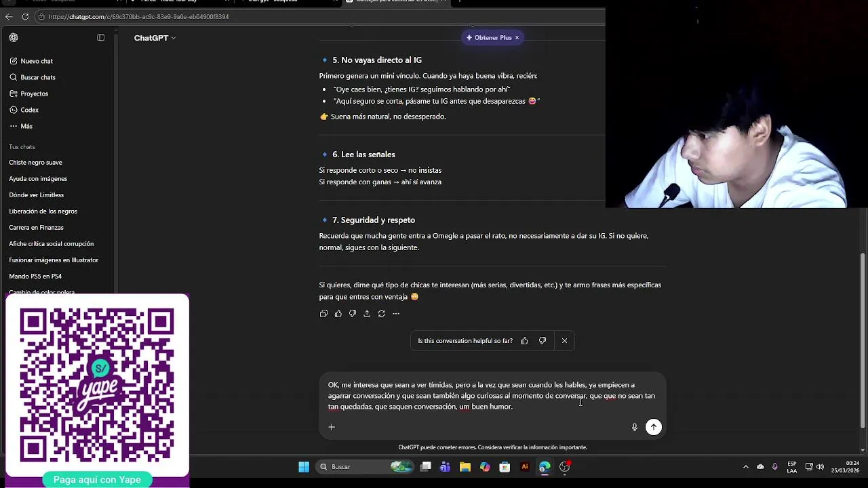868x488 pixels.
Task: Click the heading '6. Lee las señales'
Action: pos(363,155)
